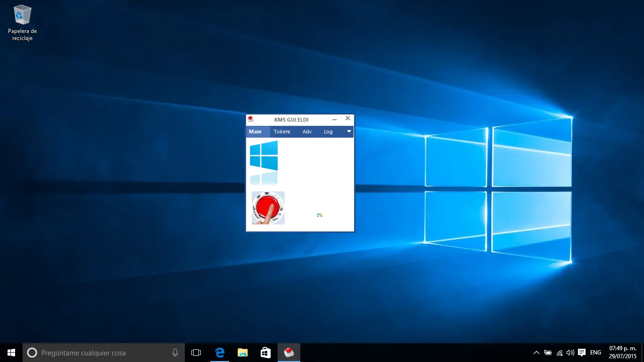
Task: Open the Tokens tab
Action: pos(282,132)
